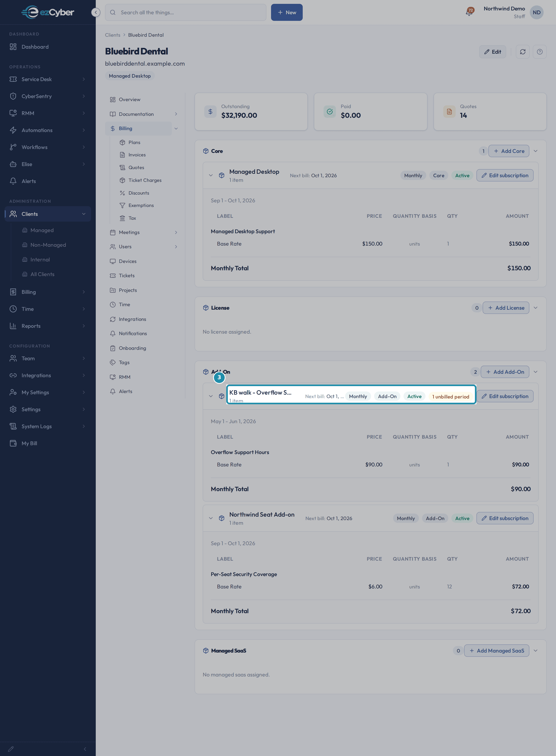556x756 pixels.
Task: Edit subscription for Managed Desktop
Action: 505,175
